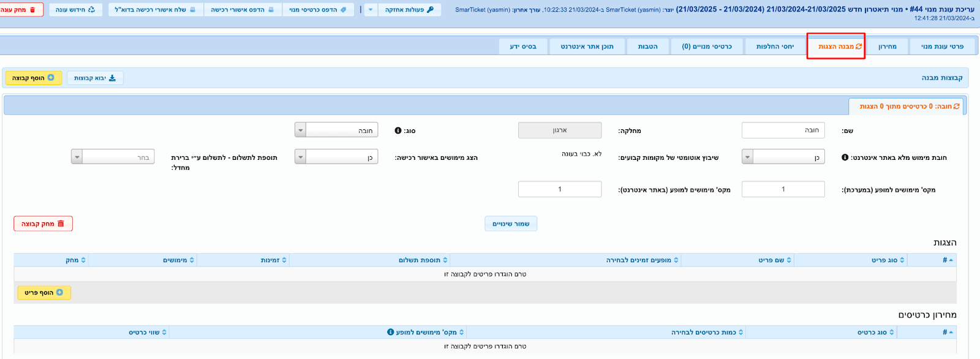Click the text לא. כבוי בעונה
The image size is (980, 359).
click(x=581, y=154)
